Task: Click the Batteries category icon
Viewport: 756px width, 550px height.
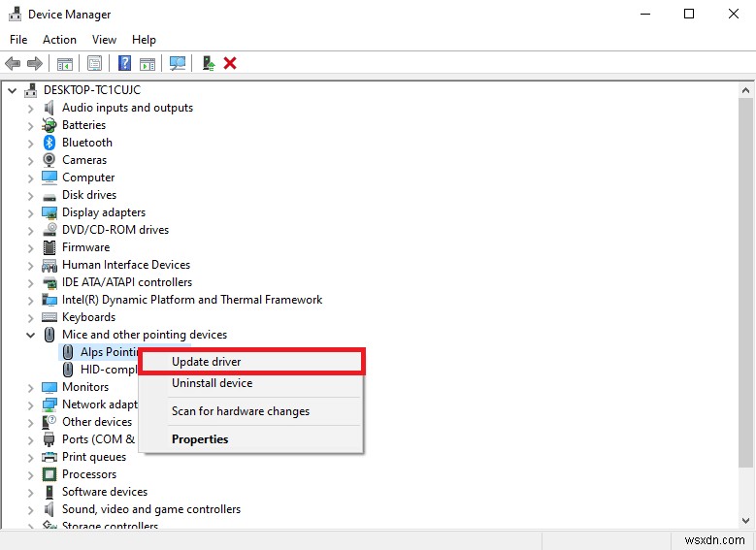Action: tap(49, 125)
